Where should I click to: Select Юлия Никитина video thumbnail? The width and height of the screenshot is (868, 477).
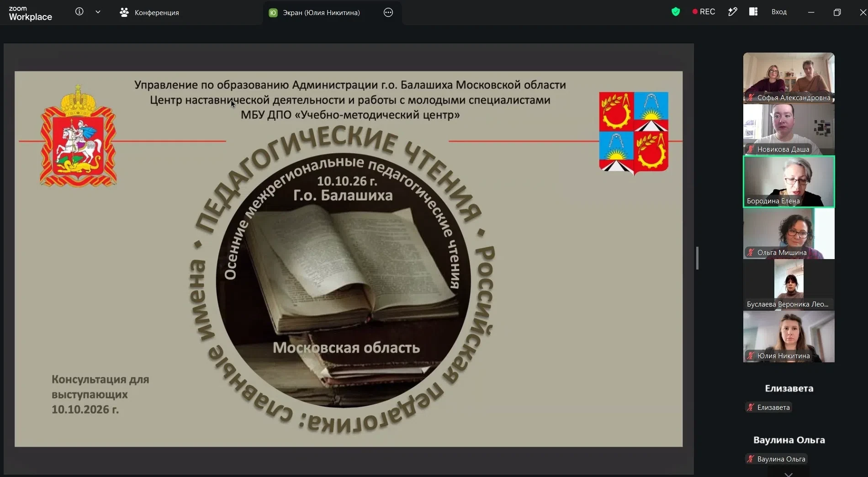[x=789, y=337]
